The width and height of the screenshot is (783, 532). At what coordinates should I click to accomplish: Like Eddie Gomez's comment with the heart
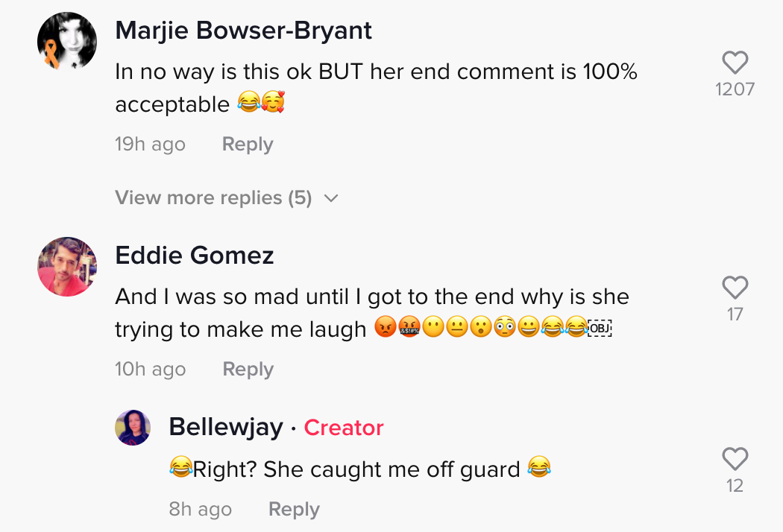click(x=735, y=288)
